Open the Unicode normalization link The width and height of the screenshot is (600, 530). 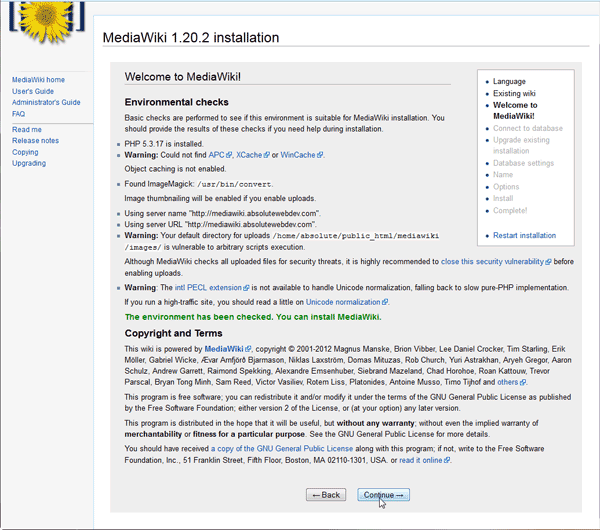pos(344,301)
